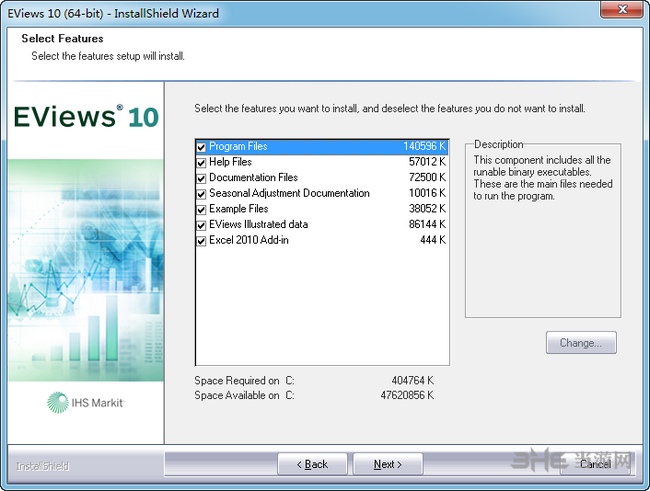Click the 86144 K size value

(427, 224)
